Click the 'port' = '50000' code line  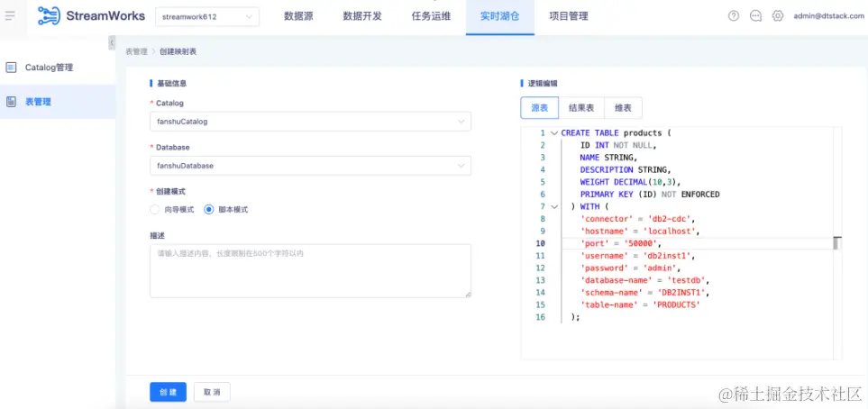[620, 243]
